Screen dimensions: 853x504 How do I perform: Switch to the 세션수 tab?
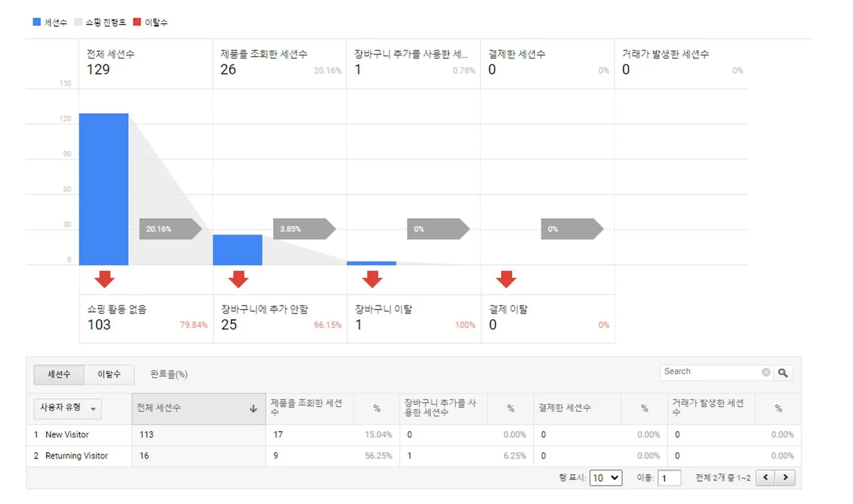pos(59,375)
